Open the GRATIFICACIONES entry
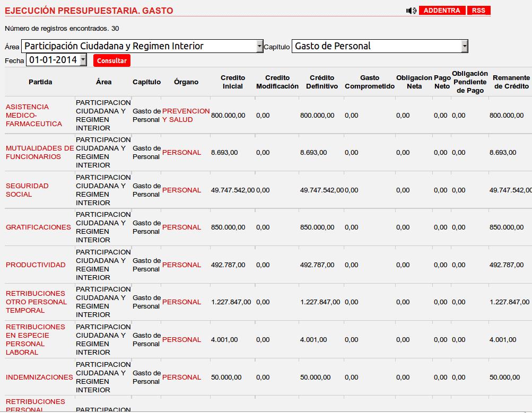The image size is (532, 413). click(38, 227)
